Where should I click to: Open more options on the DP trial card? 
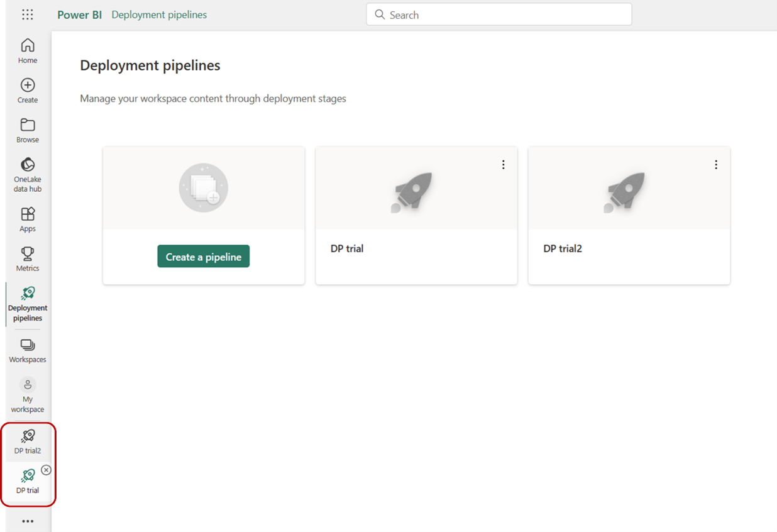[503, 164]
